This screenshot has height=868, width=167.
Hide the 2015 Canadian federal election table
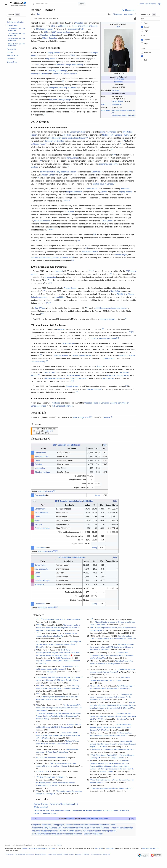click(115, 557)
